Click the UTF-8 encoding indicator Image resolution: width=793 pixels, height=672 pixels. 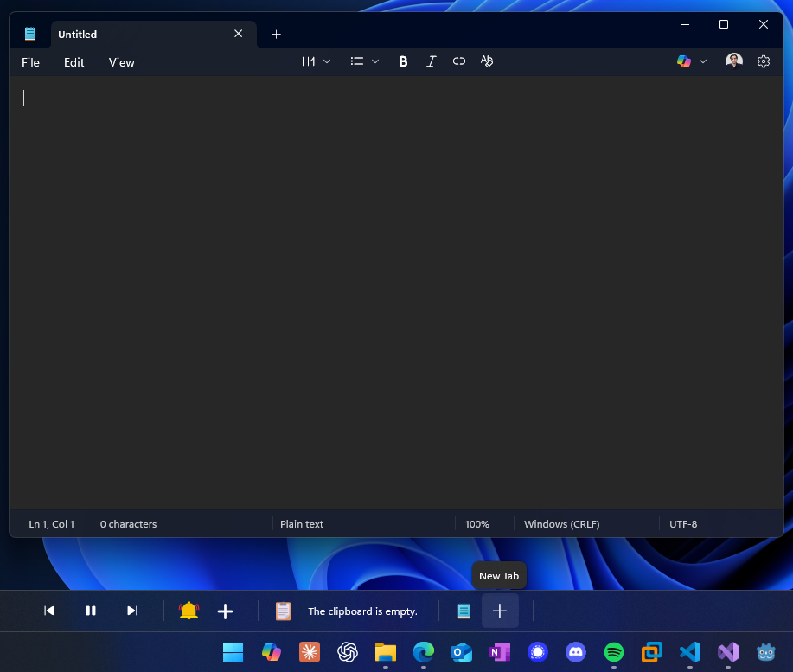pyautogui.click(x=683, y=523)
